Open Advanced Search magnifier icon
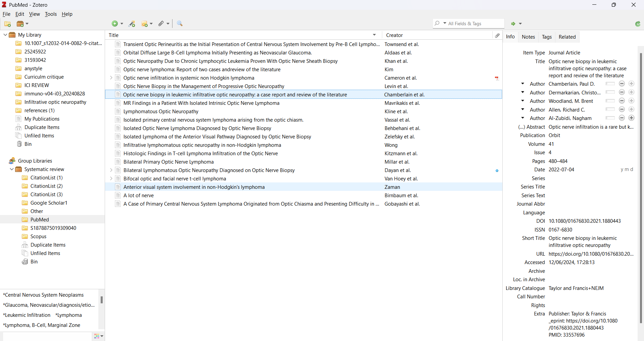 [x=180, y=24]
